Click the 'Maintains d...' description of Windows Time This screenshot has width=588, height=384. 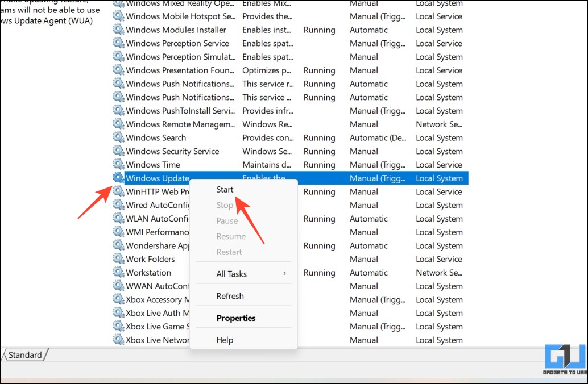click(266, 165)
